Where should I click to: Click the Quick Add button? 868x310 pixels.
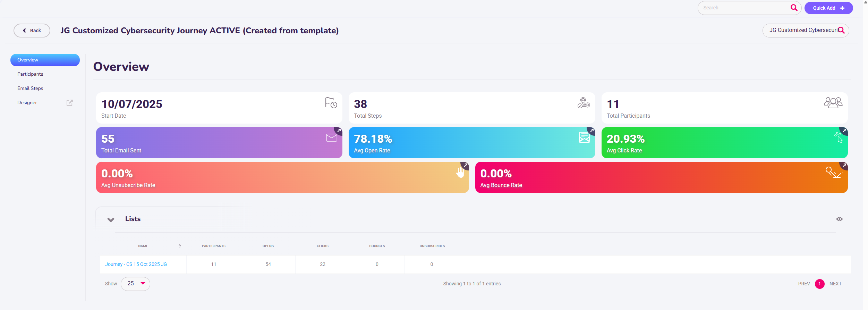click(x=828, y=8)
